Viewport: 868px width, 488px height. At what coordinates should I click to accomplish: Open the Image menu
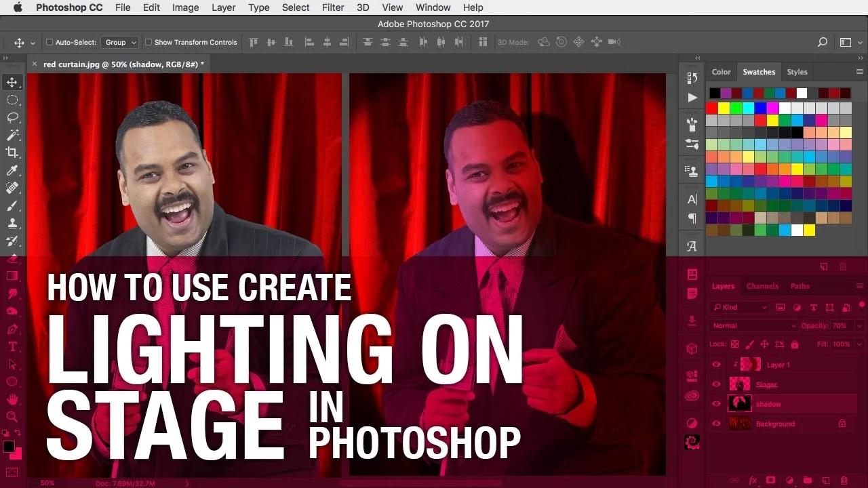185,7
